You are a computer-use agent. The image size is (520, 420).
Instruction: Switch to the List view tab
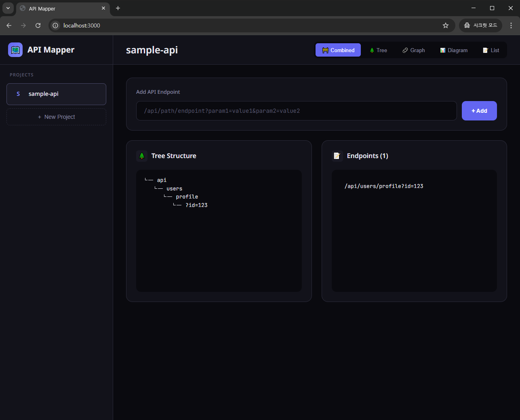tap(491, 50)
